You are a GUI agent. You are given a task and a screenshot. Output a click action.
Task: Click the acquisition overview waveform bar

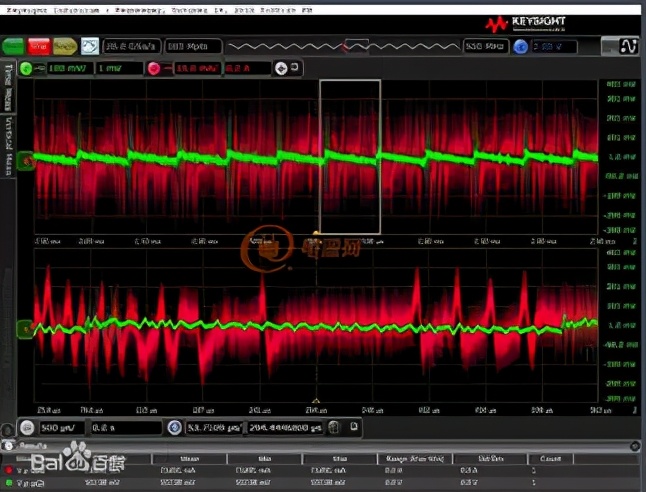(x=342, y=46)
